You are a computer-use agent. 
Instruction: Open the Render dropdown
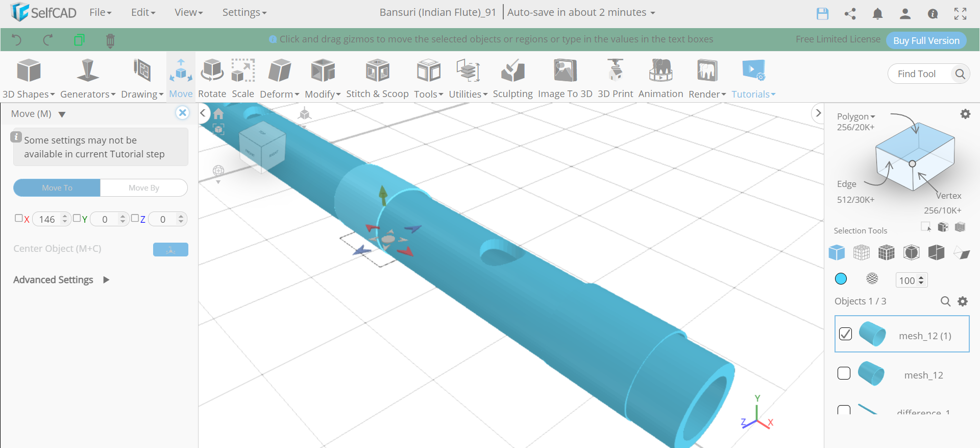[x=707, y=78]
